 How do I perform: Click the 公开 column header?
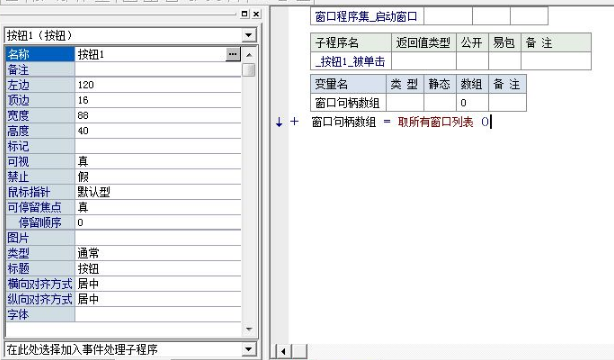coord(472,43)
